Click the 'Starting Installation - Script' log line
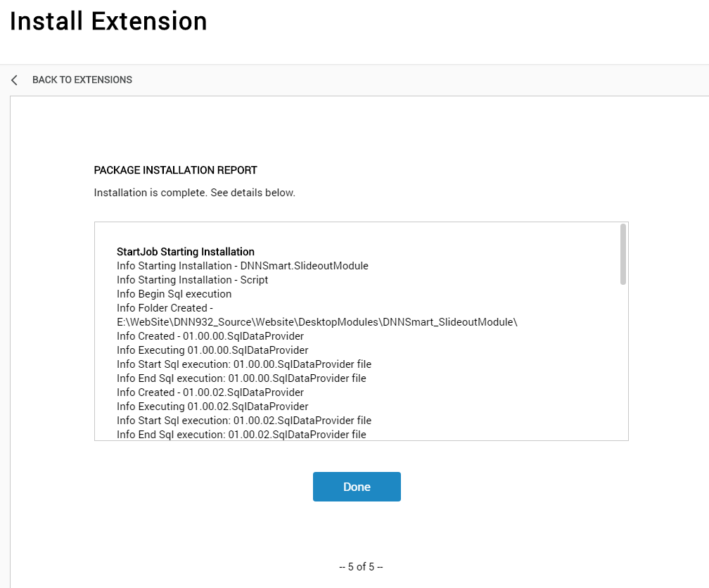 point(192,280)
